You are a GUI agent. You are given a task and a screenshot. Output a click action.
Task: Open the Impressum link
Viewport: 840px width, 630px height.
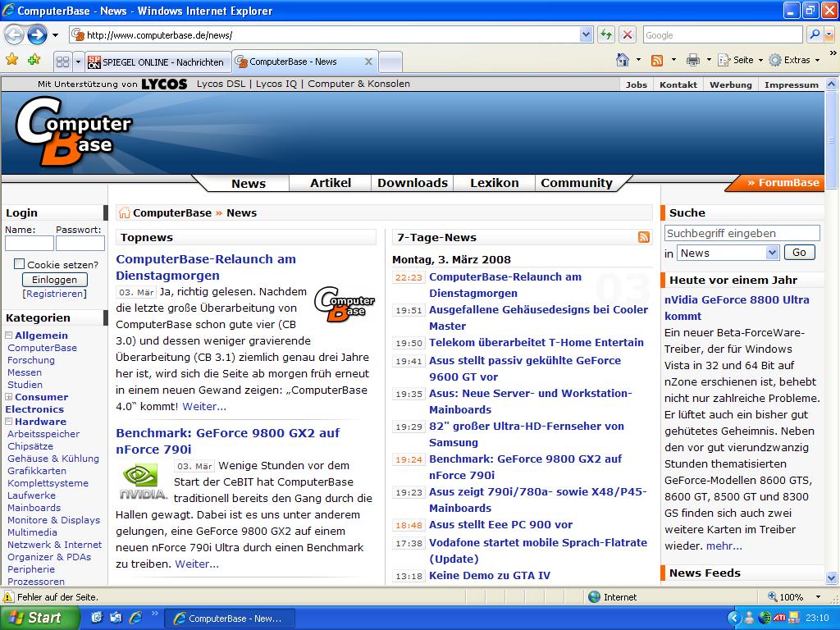pos(792,84)
